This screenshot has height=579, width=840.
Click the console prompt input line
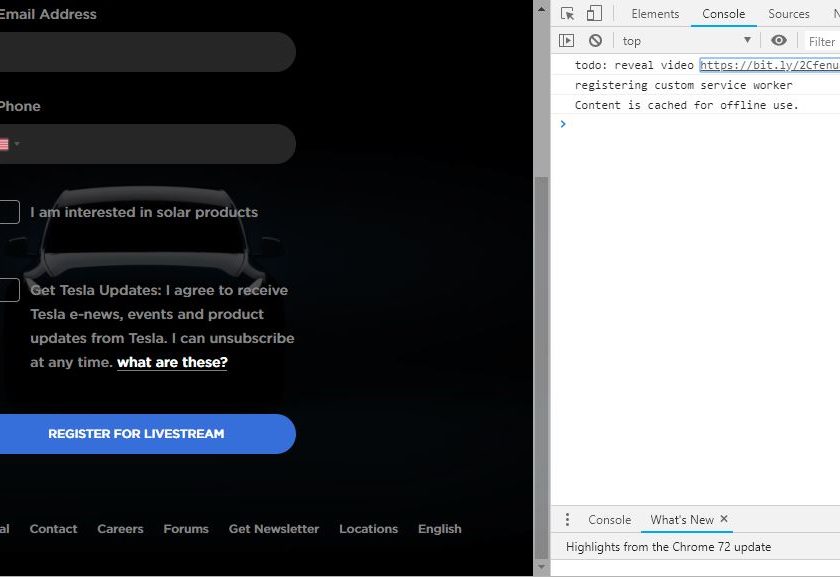tap(702, 124)
